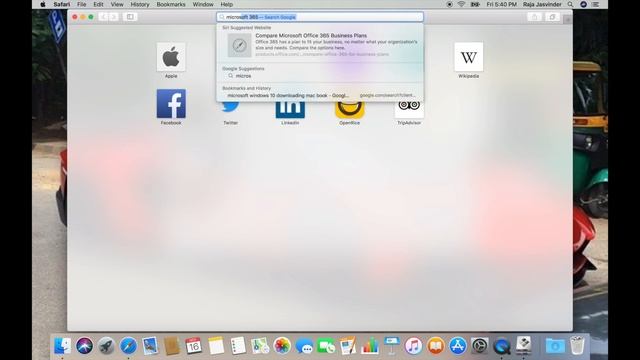The width and height of the screenshot is (640, 360).
Task: Click the Safari forward arrow button
Action: [x=114, y=17]
